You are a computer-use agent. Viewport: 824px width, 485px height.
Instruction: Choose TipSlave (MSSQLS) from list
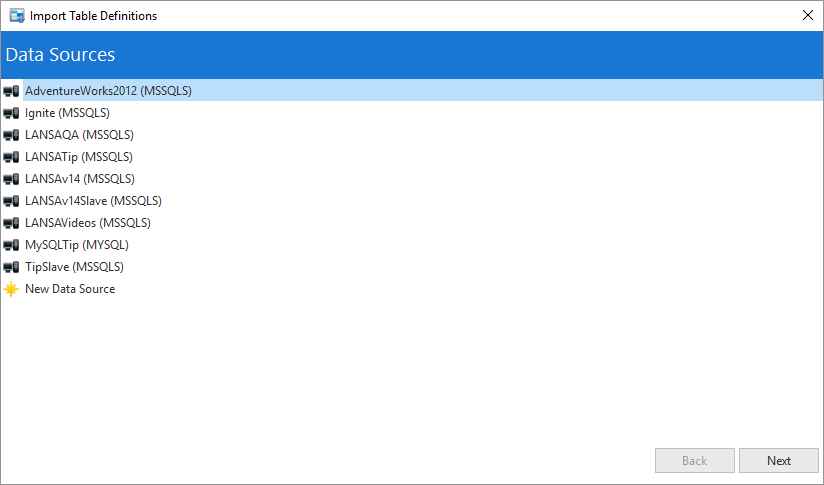pos(74,267)
